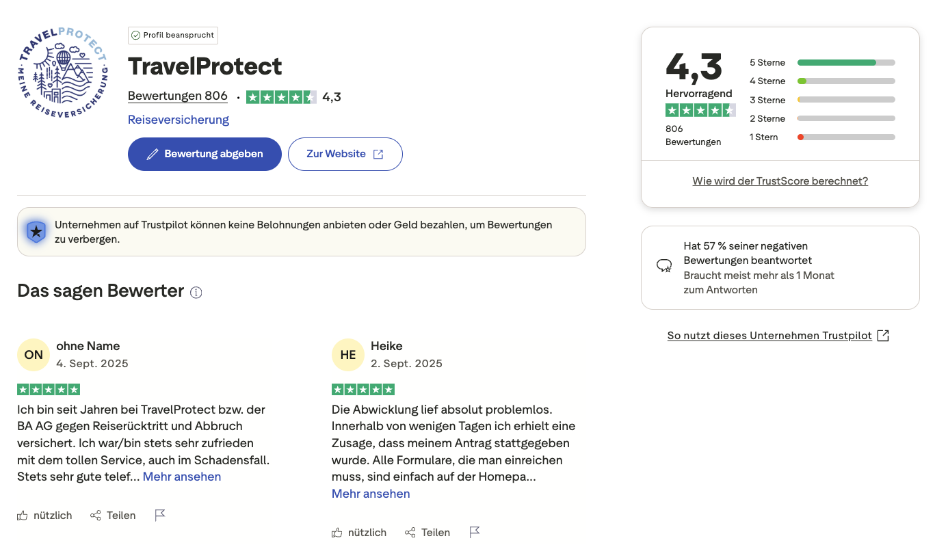Click the TravelProtect circular logo
935x560 pixels.
click(x=62, y=72)
